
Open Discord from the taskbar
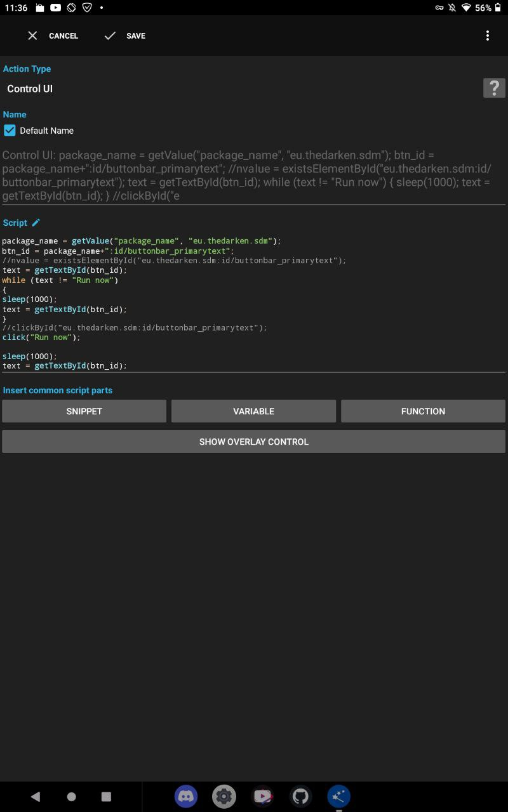click(186, 796)
